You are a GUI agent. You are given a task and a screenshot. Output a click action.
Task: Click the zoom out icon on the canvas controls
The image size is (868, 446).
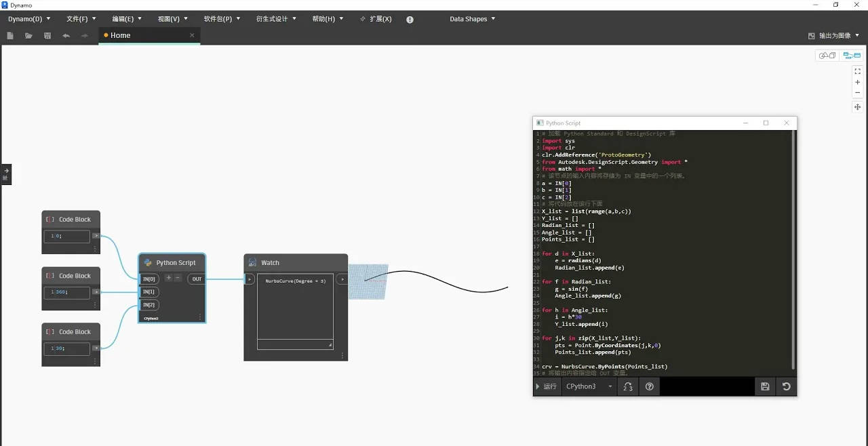(857, 92)
